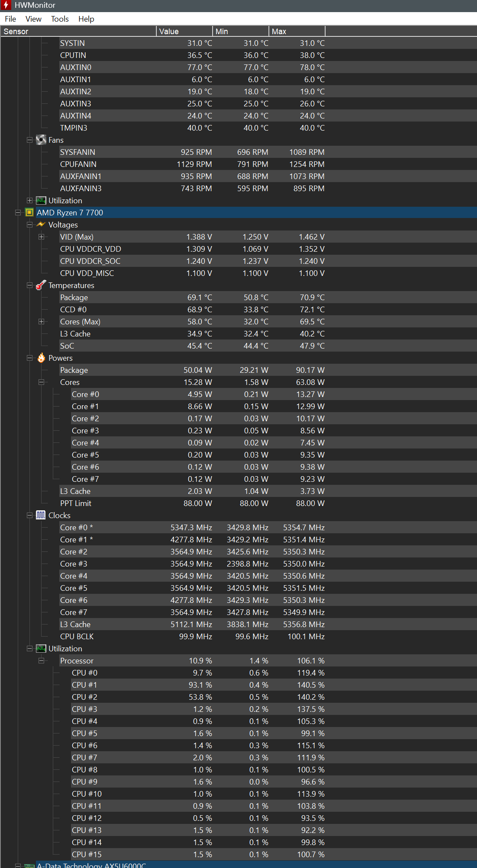
Task: Click the 5347.3 MHz clock value
Action: coord(191,528)
